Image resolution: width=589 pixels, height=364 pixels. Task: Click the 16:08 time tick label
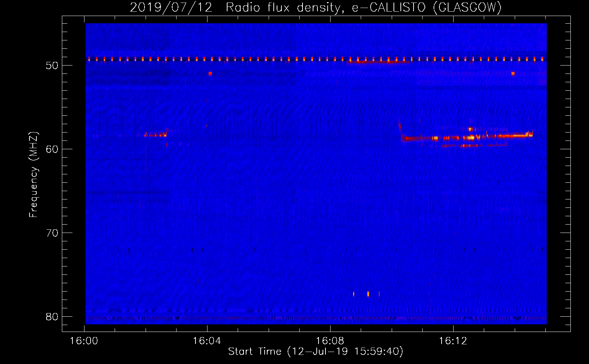pyautogui.click(x=330, y=341)
